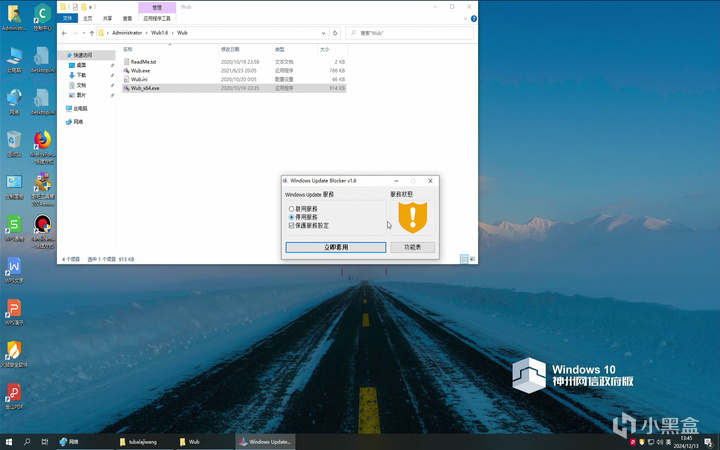Click the 管理 contextual tab header
Screen dimensions: 720x450
157,7
